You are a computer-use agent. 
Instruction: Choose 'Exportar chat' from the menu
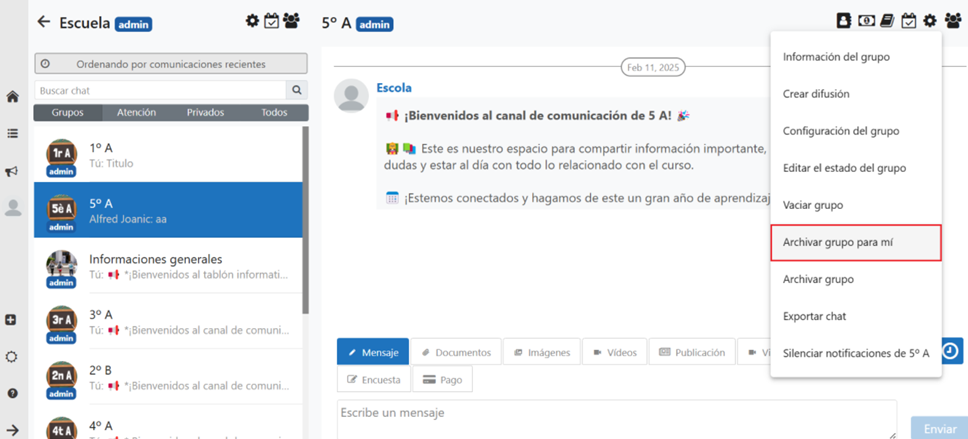pos(814,316)
